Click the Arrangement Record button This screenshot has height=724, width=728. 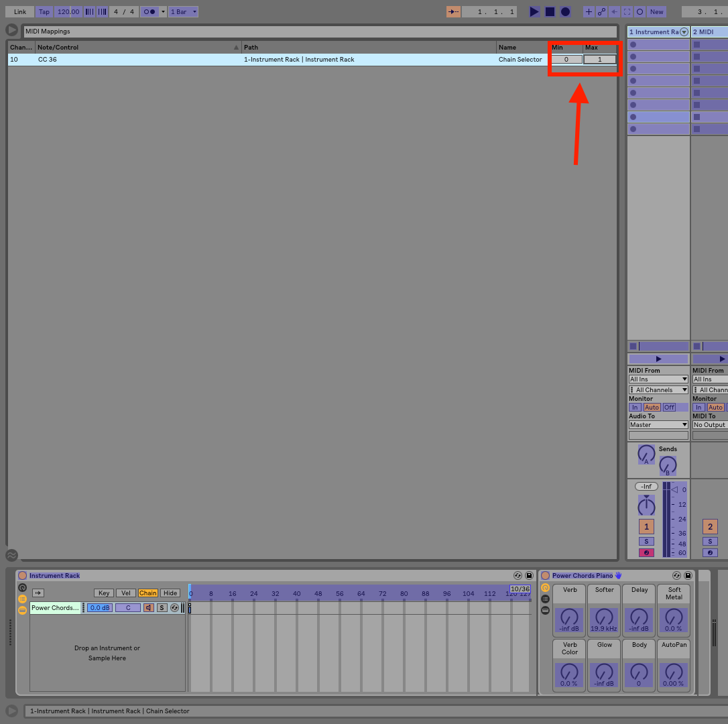coord(565,11)
